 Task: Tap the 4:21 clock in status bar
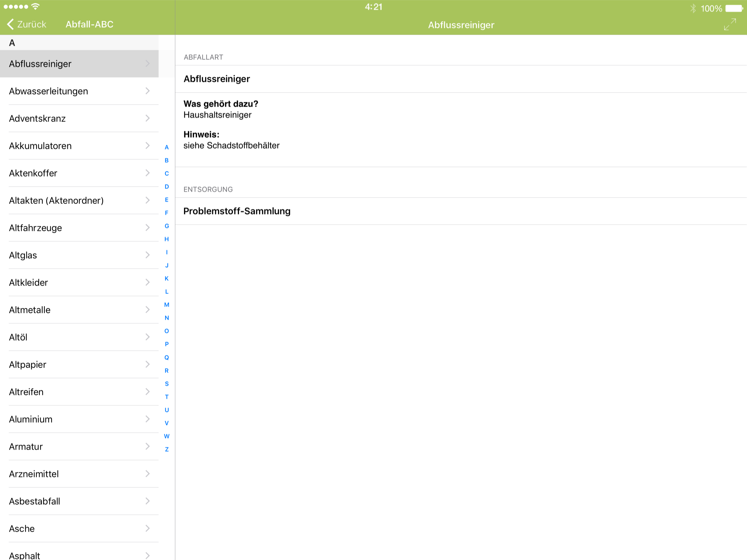coord(373,7)
